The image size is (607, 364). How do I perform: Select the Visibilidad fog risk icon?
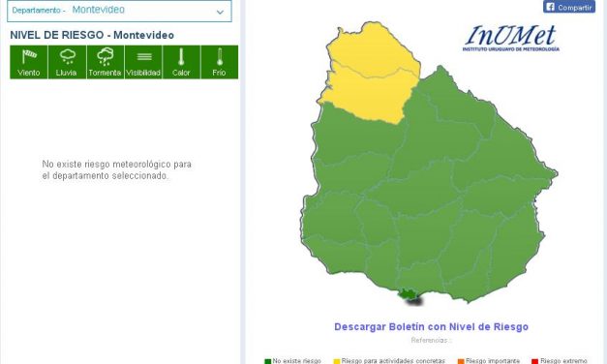pyautogui.click(x=143, y=62)
